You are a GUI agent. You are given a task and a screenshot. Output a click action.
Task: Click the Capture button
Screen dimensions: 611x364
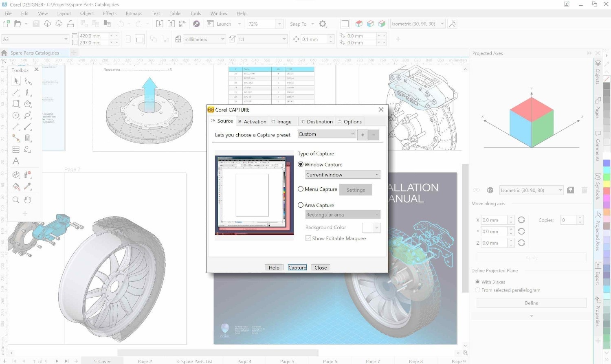click(x=297, y=268)
